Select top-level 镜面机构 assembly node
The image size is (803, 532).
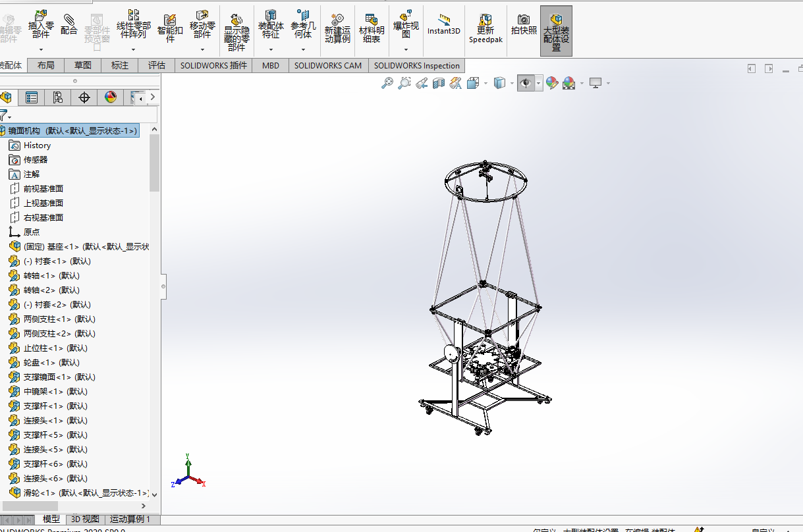[69, 131]
